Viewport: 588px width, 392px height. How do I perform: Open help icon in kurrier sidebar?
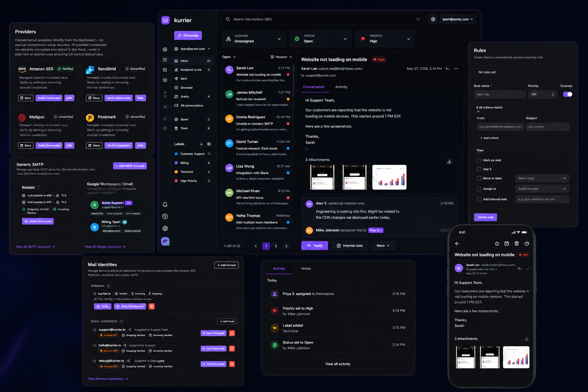[165, 216]
